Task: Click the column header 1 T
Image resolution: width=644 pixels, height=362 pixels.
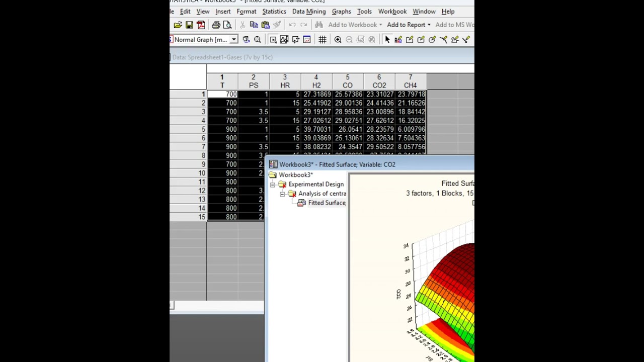Action: (222, 81)
